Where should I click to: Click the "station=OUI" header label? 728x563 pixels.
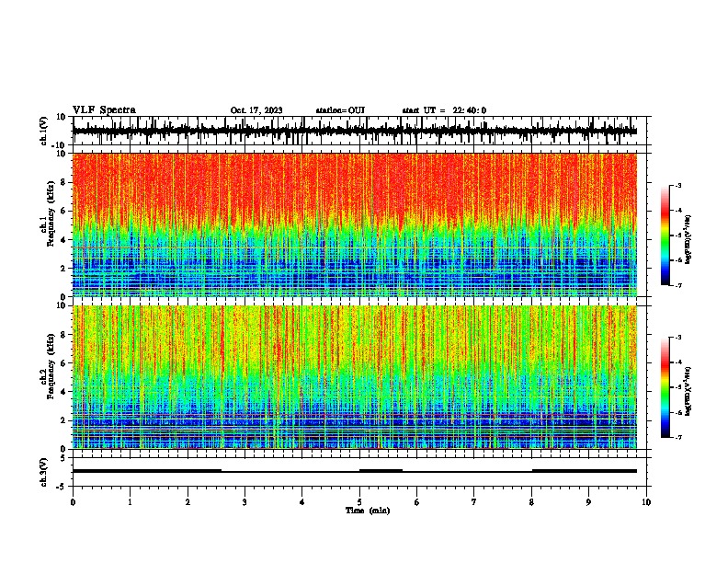tap(340, 110)
